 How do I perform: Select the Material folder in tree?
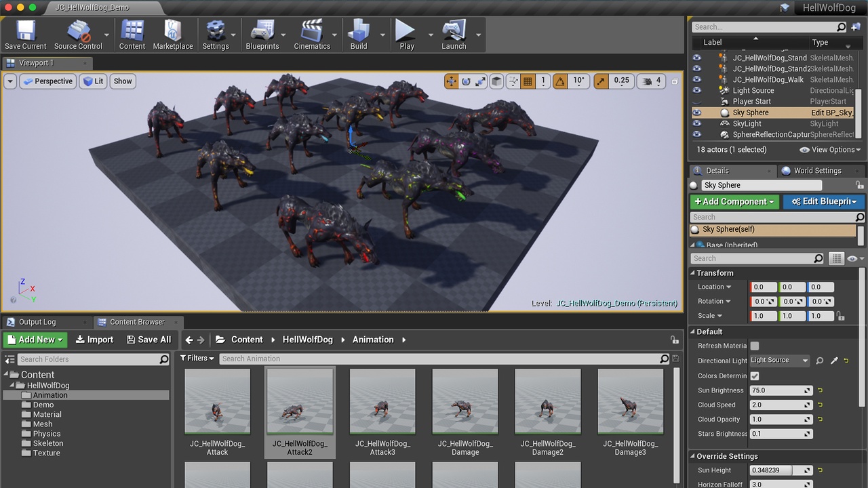47,414
